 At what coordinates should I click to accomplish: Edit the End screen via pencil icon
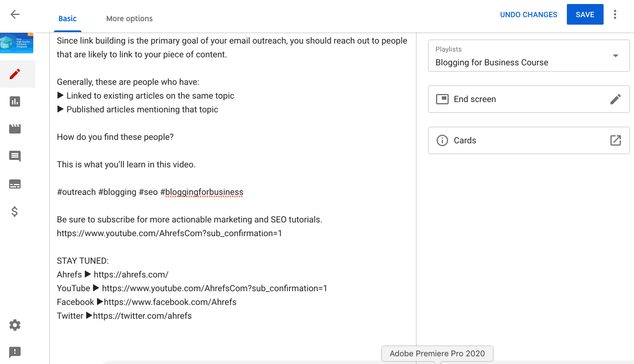pyautogui.click(x=615, y=99)
